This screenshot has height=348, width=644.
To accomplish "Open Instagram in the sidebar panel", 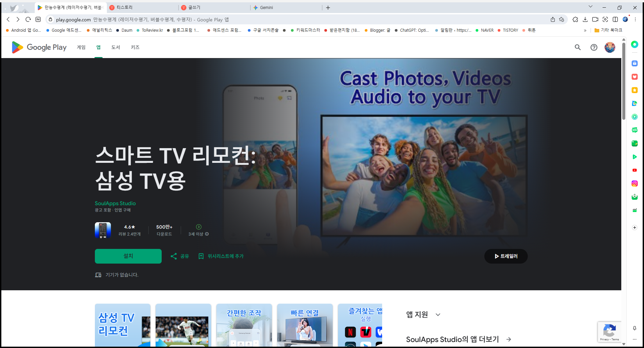I will pos(635,184).
